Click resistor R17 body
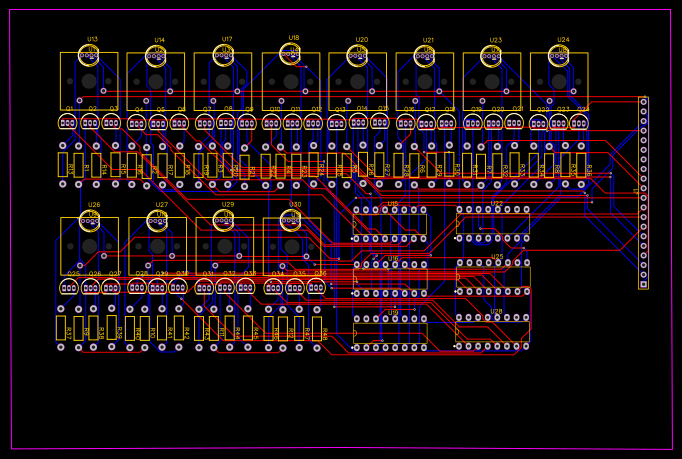Viewport: 682px width, 459px height. 162,165
